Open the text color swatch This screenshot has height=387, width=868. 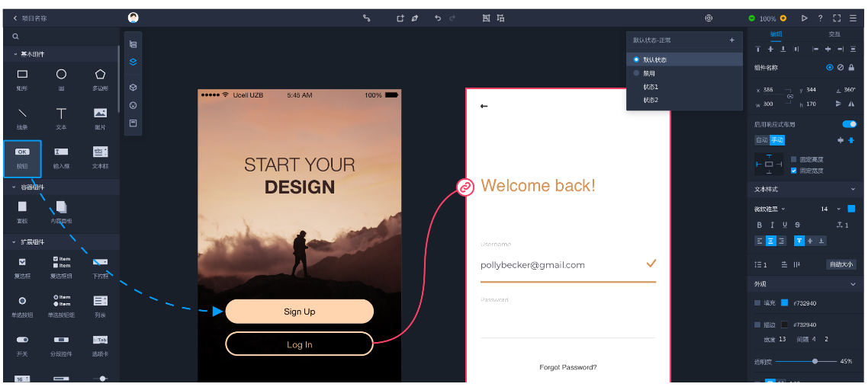pos(851,209)
